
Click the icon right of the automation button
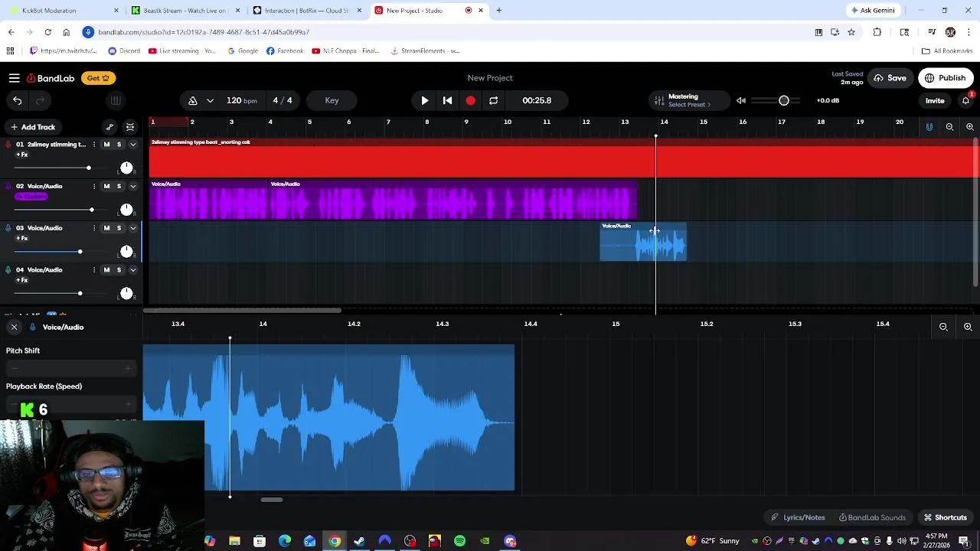pyautogui.click(x=130, y=127)
